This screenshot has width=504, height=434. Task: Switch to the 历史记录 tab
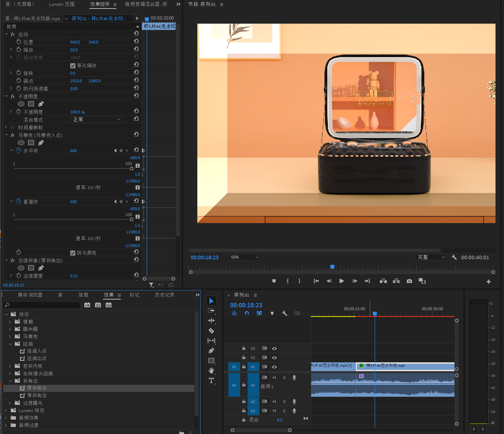point(164,295)
